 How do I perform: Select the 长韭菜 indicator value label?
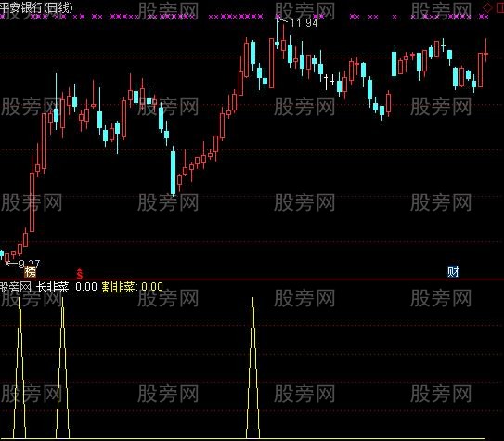[67, 287]
